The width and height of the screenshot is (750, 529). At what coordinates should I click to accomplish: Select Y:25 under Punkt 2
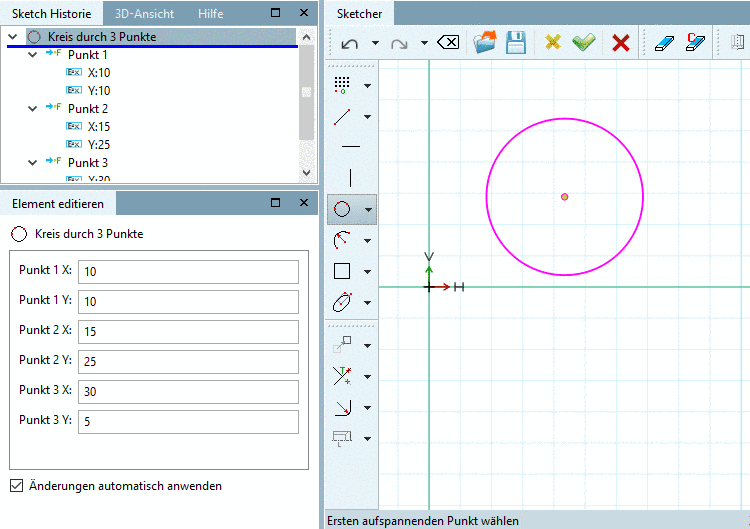(99, 144)
